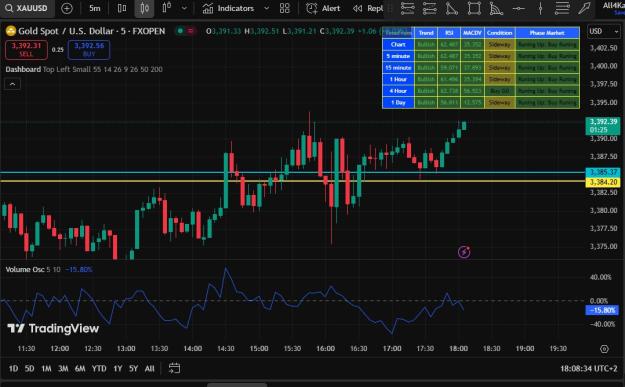Select the Bars chart type icon
The height and width of the screenshot is (387, 625).
coord(122,8)
